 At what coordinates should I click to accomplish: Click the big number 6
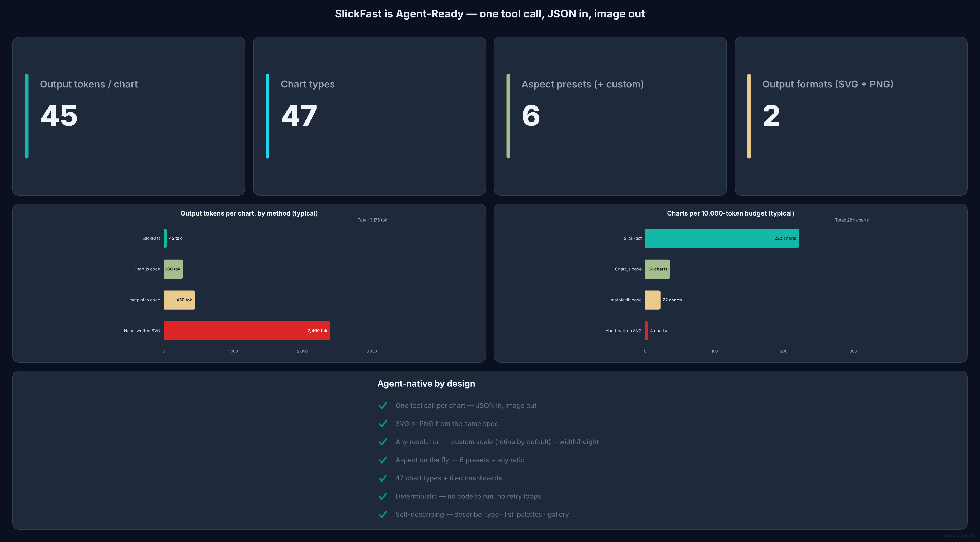tap(531, 116)
